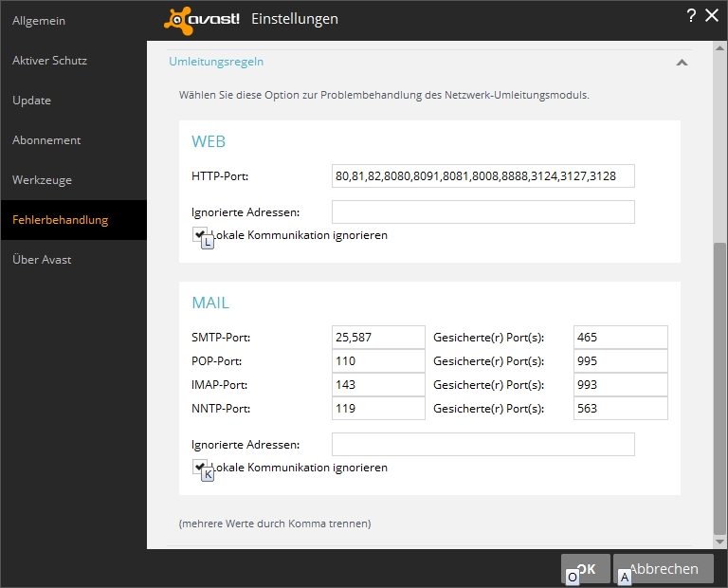Select the Update sidebar item
Image resolution: width=728 pixels, height=588 pixels.
[31, 100]
